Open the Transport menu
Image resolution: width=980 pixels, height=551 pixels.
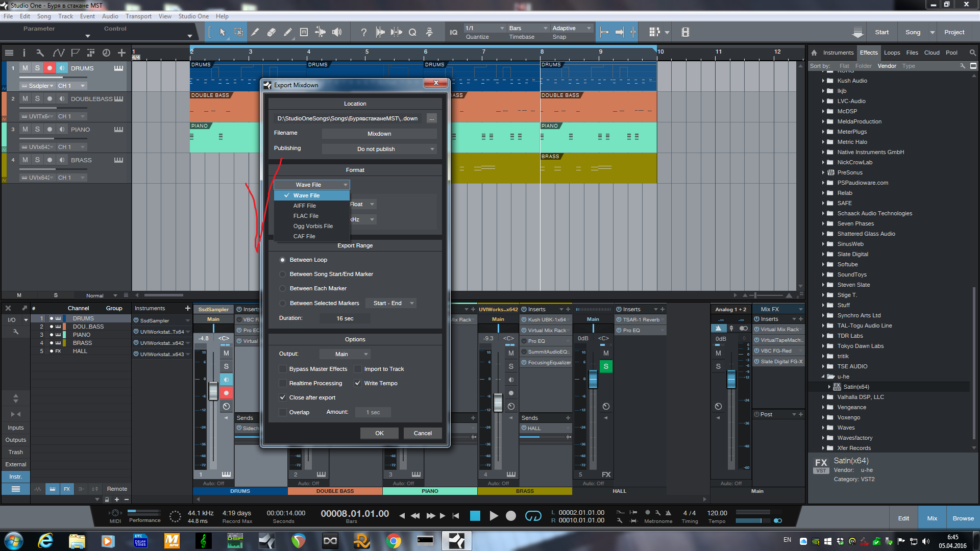click(138, 16)
